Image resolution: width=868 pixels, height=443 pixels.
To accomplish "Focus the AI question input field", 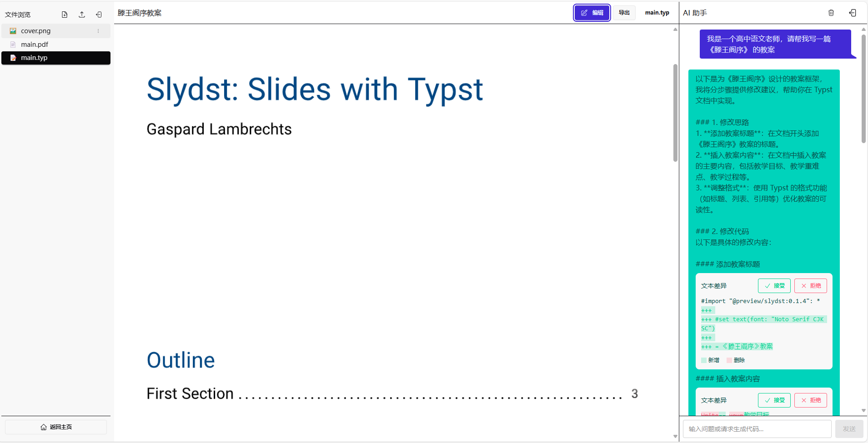I will (757, 429).
